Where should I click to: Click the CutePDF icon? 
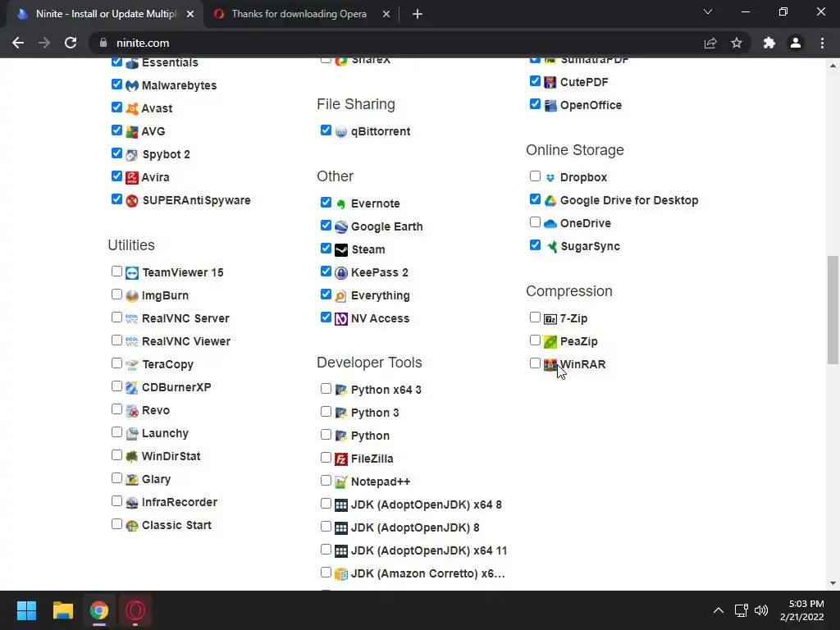point(550,82)
